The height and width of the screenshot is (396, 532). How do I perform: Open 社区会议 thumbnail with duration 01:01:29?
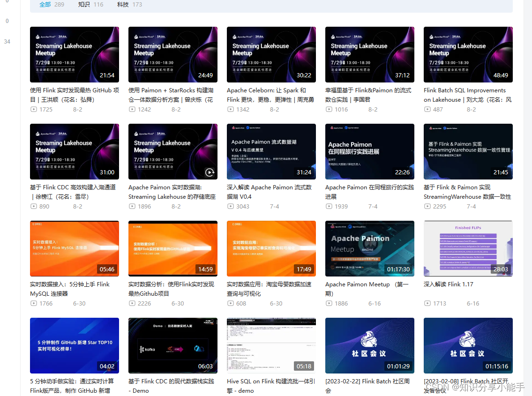point(369,346)
